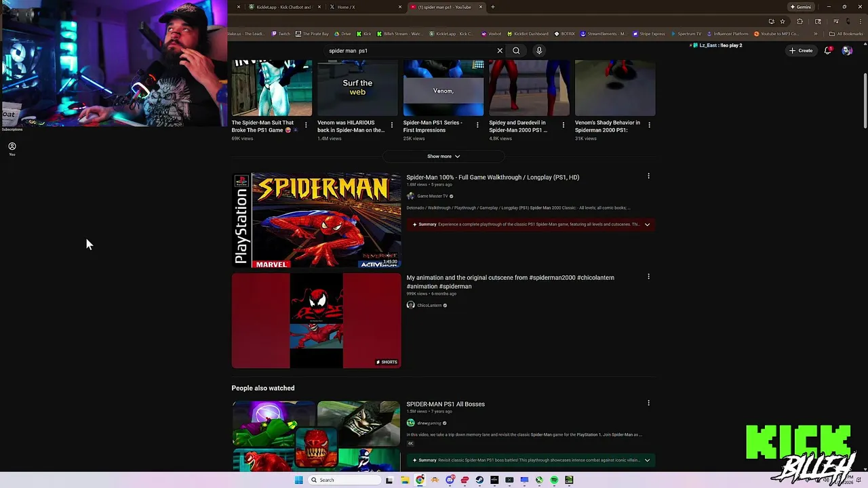Open Influencer Platform bookmark
The width and height of the screenshot is (868, 488).
coord(727,34)
